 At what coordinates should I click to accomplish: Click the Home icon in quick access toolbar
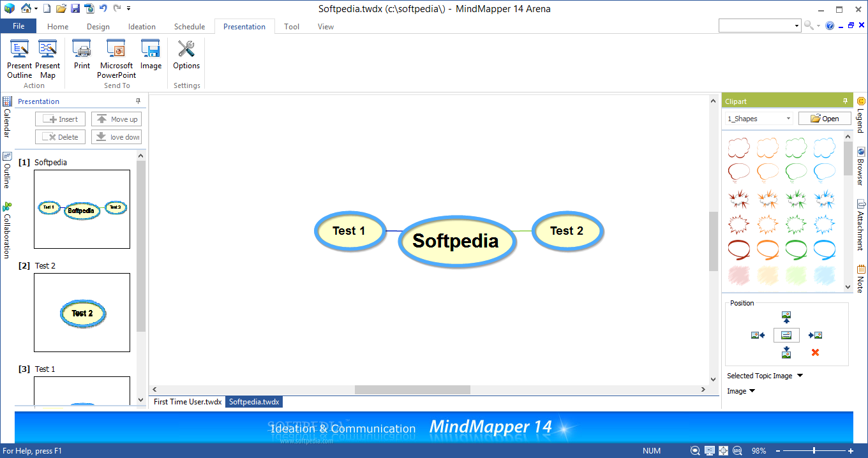pos(26,8)
